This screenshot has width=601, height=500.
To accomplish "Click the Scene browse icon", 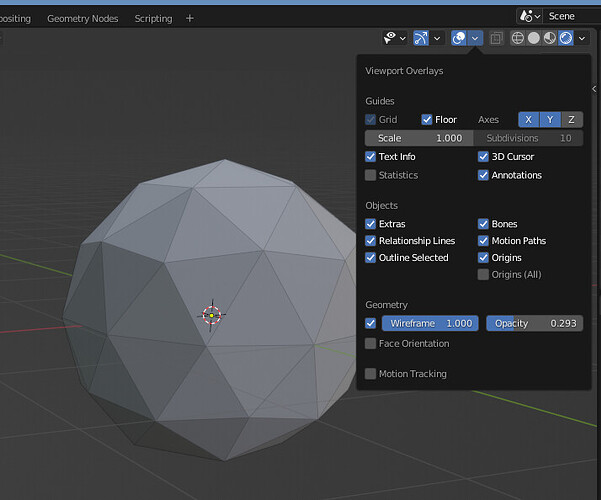I will pyautogui.click(x=529, y=16).
